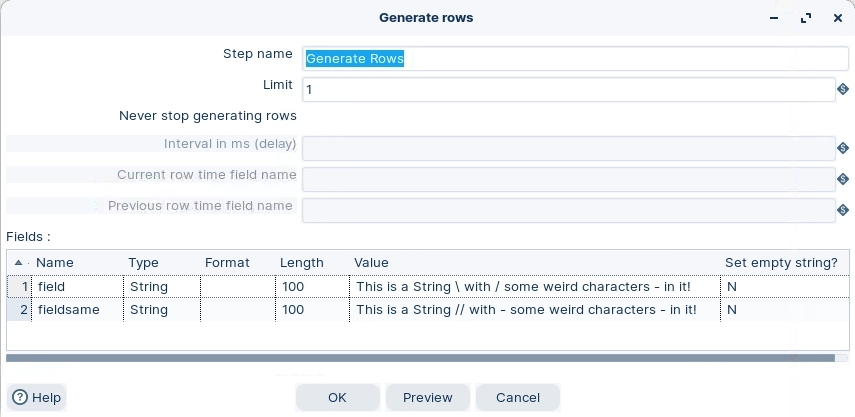
Task: Cancel the Generate rows dialog
Action: [x=517, y=397]
